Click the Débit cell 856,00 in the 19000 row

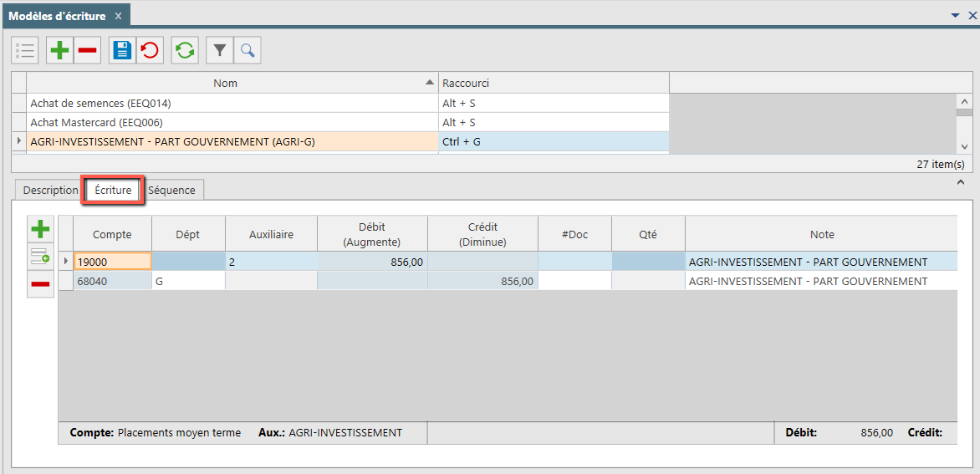point(372,262)
